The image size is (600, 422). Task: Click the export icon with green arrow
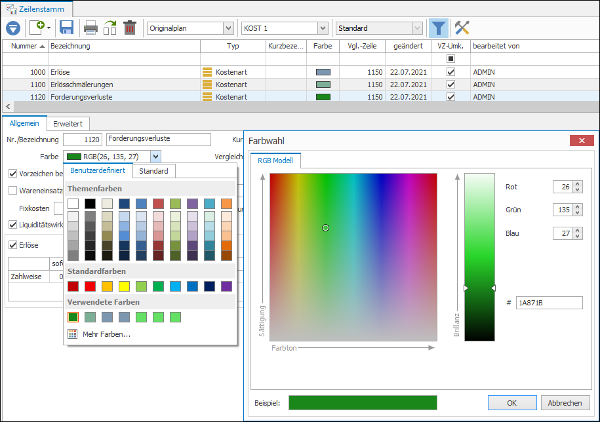[x=110, y=28]
